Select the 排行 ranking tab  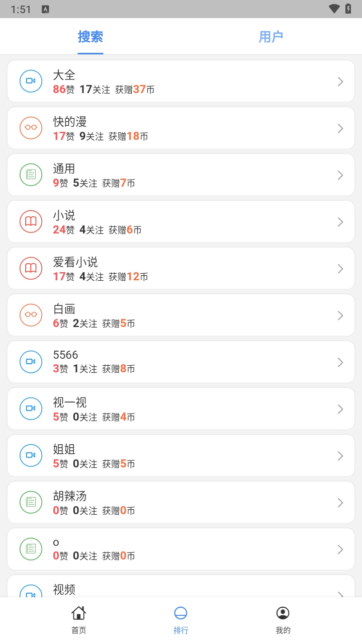tap(180, 620)
